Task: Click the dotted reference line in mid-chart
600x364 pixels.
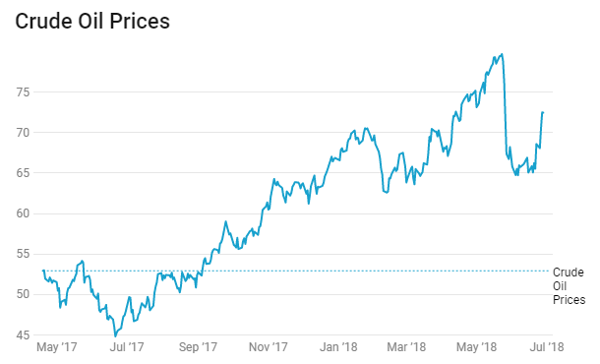Action: [x=298, y=271]
